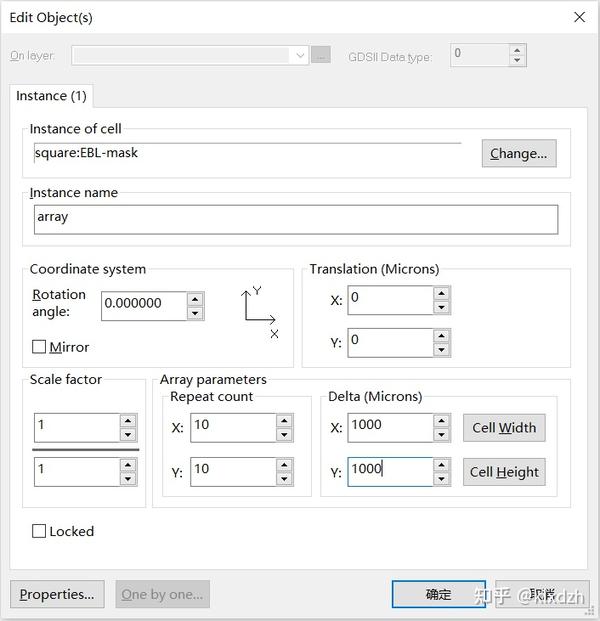
Task: Increase the rotation angle spinner
Action: tap(196, 298)
